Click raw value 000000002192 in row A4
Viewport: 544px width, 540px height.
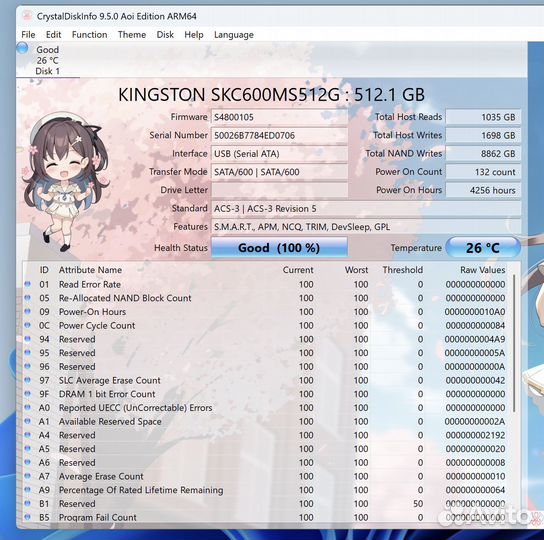(x=475, y=435)
